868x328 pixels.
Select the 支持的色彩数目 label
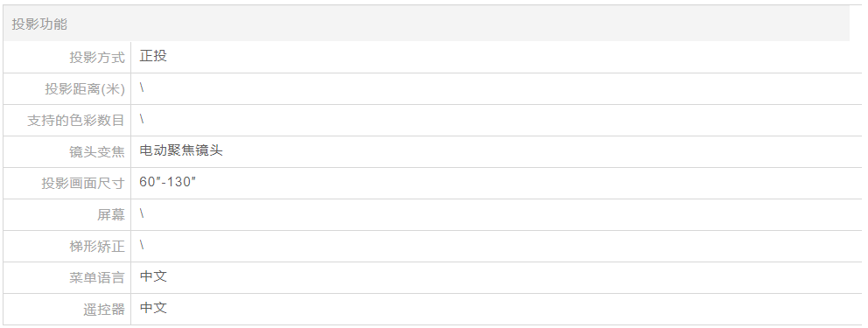click(x=76, y=120)
